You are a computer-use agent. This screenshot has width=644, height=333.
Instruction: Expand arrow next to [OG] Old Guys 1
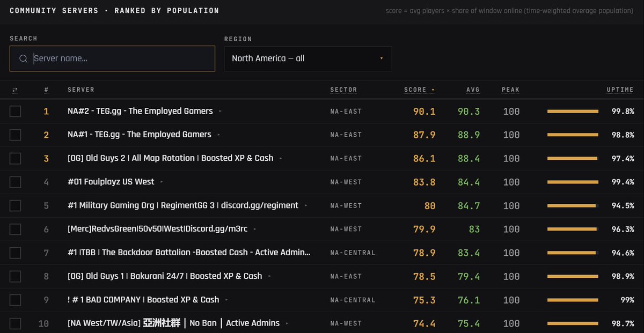[269, 277]
